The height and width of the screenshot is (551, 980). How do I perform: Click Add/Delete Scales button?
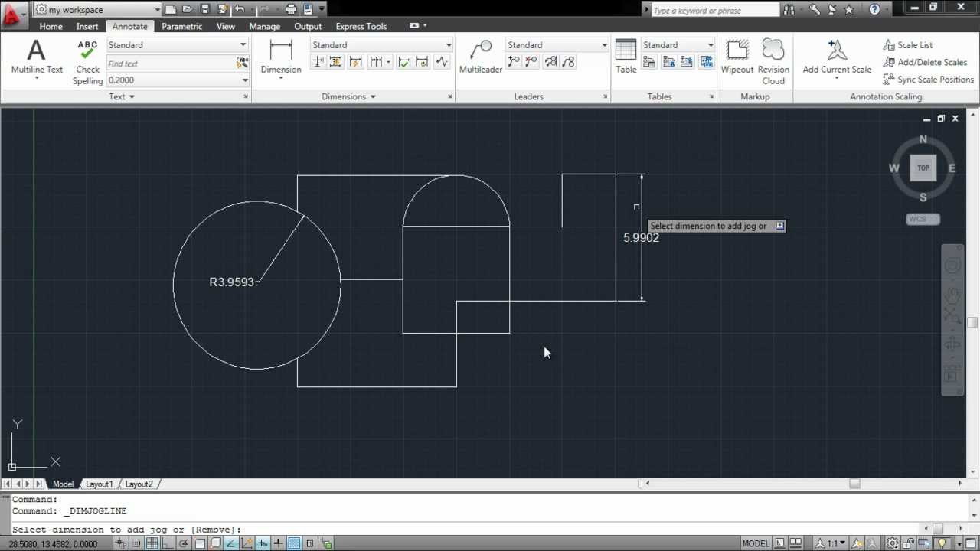tap(925, 62)
